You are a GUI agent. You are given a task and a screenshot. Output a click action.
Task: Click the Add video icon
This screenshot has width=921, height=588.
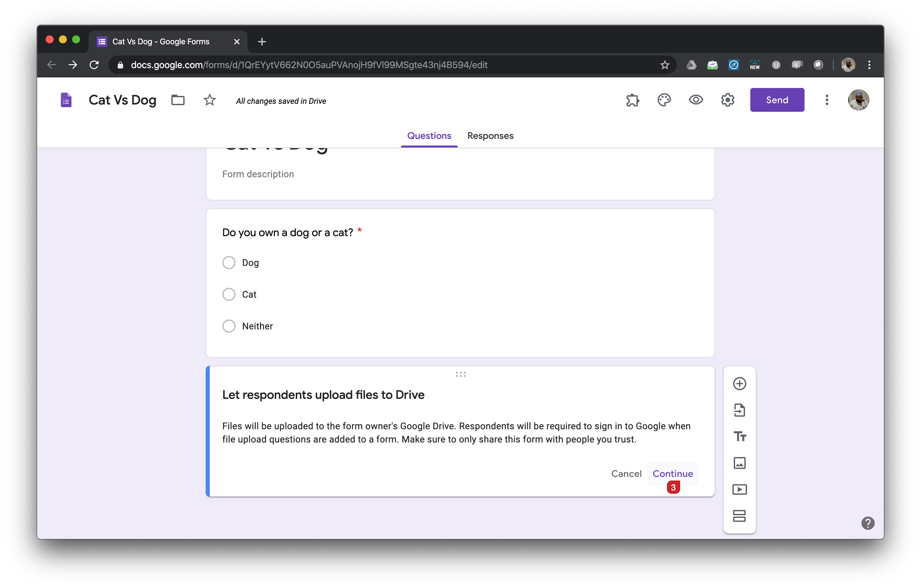click(739, 489)
